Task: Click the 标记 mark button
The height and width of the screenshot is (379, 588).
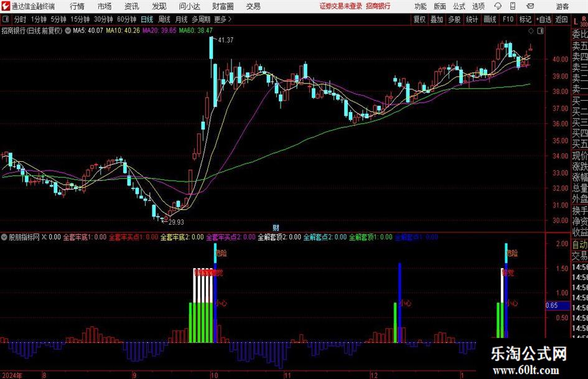Action: coord(525,19)
